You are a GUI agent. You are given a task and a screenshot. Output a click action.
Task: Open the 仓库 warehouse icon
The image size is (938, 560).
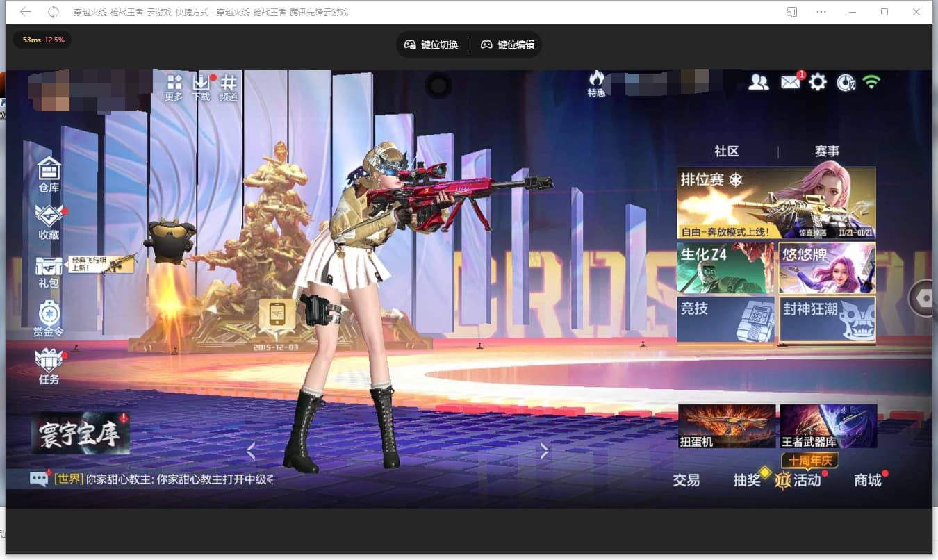click(x=49, y=174)
